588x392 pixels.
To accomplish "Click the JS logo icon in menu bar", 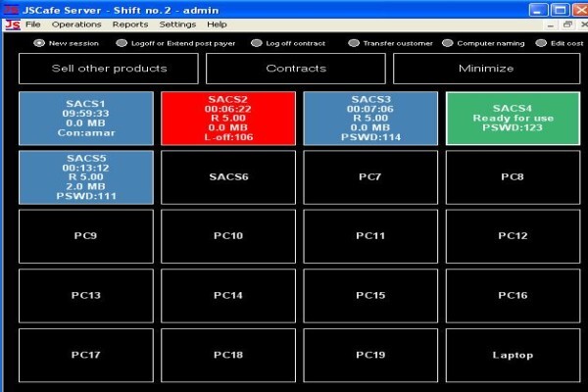I will pos(13,24).
